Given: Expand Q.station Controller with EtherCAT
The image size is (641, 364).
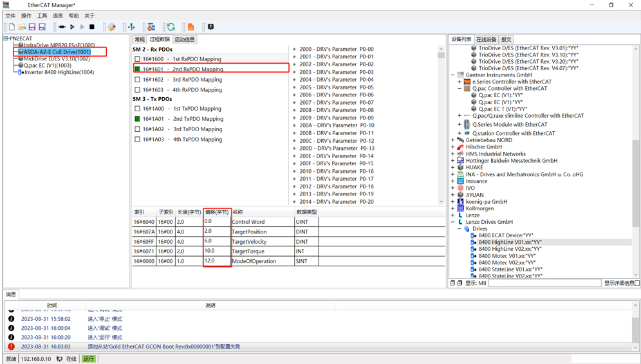Looking at the screenshot, I should point(460,133).
